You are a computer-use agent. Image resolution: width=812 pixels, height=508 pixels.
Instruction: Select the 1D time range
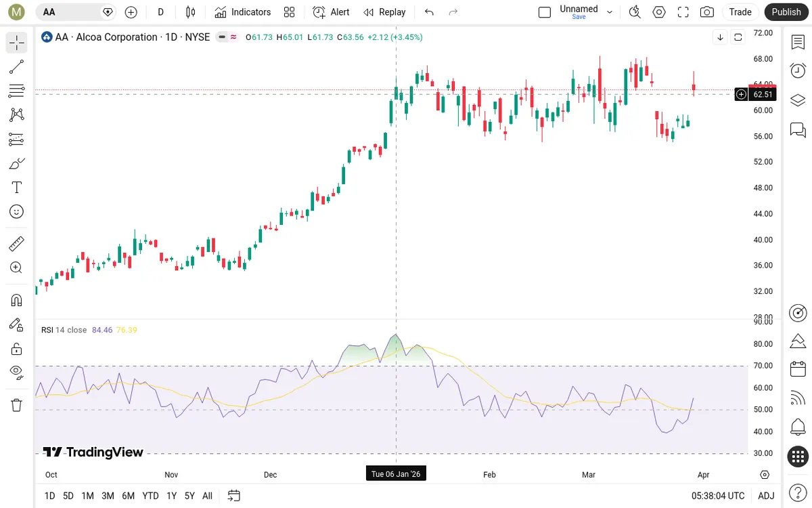(49, 496)
